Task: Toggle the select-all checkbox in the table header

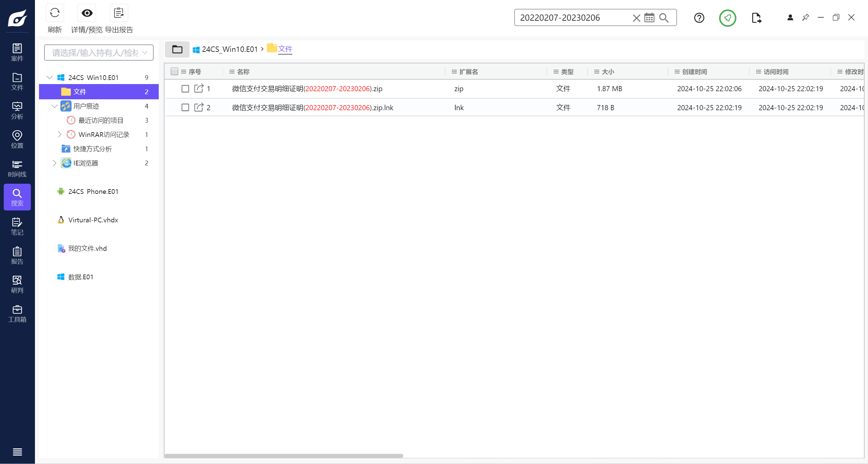Action: pyautogui.click(x=174, y=72)
